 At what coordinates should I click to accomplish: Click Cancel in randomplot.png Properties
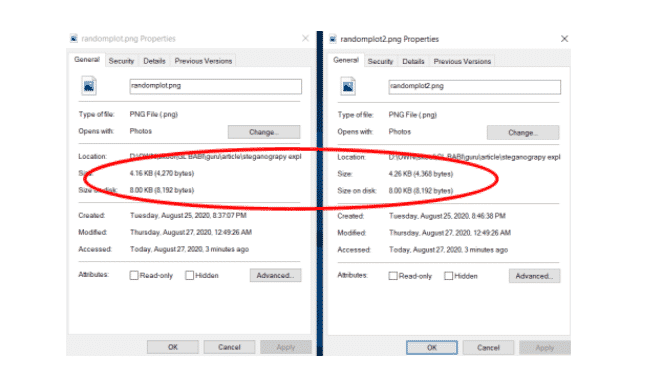[x=229, y=347]
